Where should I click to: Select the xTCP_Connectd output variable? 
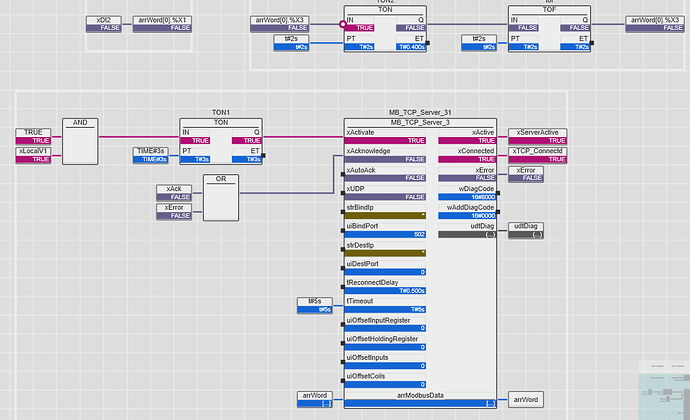[537, 155]
